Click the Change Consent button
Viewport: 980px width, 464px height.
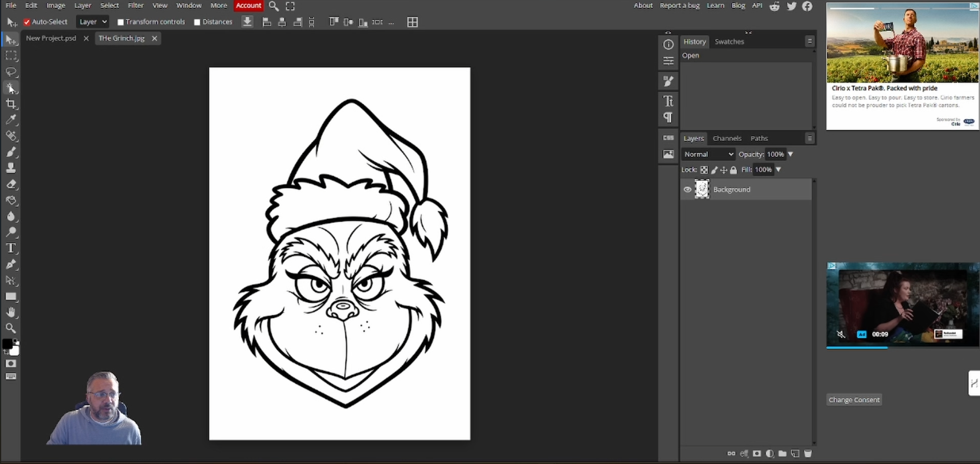(854, 400)
